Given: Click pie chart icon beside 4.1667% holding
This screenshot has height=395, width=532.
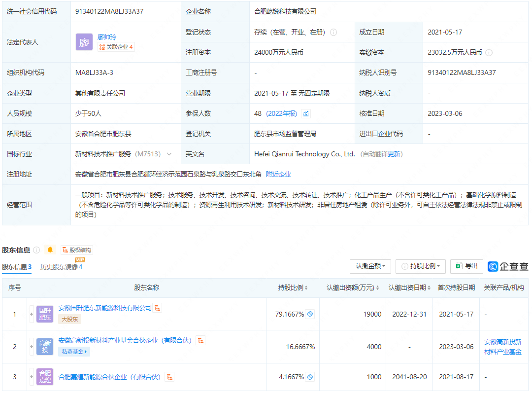Looking at the screenshot, I should tap(310, 377).
